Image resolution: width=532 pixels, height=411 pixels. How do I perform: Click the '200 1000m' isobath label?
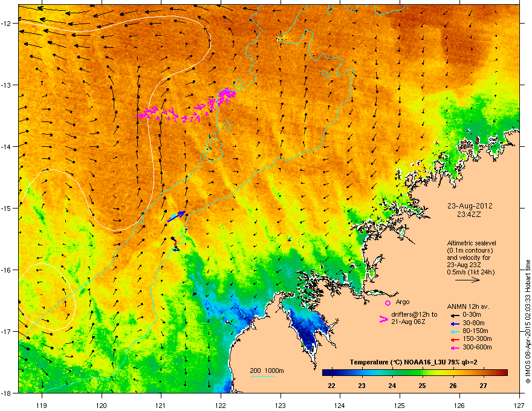(267, 371)
